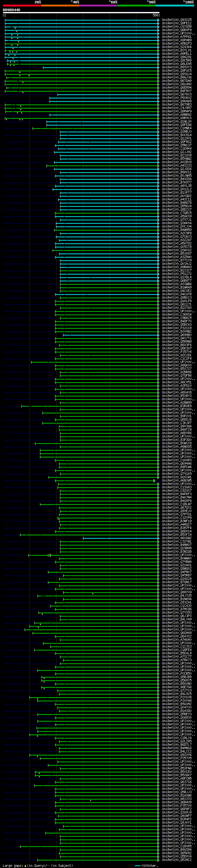Select the UniRef100_A9NRA2 label
The image size is (197, 868).
[177, 115]
